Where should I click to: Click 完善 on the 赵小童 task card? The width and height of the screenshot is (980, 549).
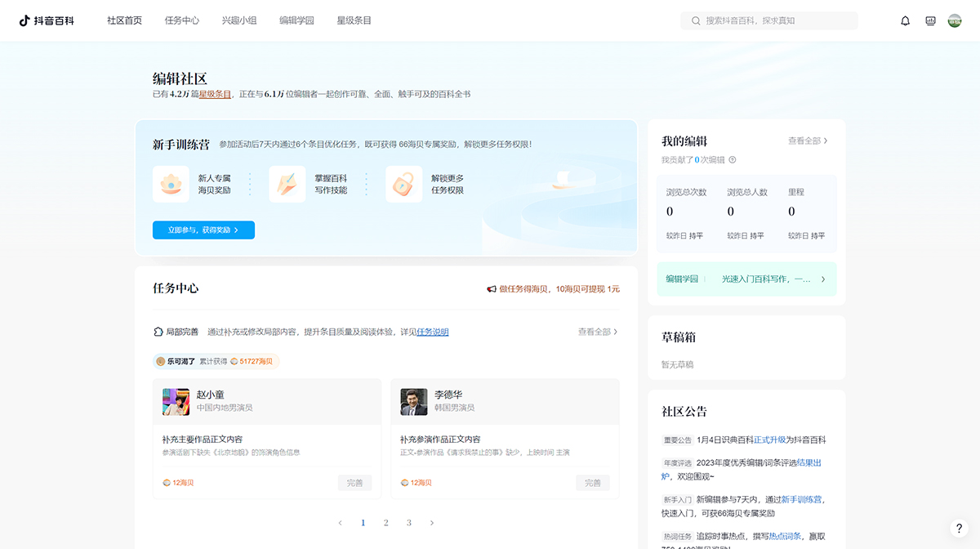point(354,483)
